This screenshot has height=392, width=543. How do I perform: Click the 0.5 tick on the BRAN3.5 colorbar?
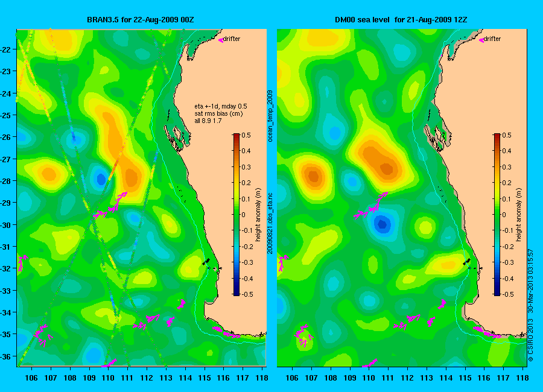click(246, 135)
